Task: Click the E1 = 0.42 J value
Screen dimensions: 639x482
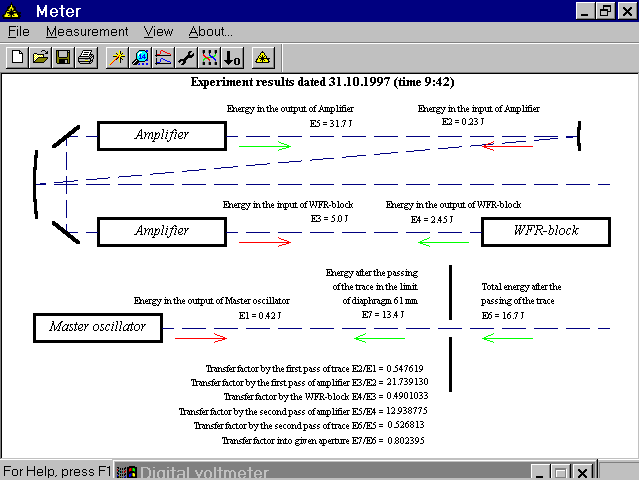Action: (x=260, y=316)
